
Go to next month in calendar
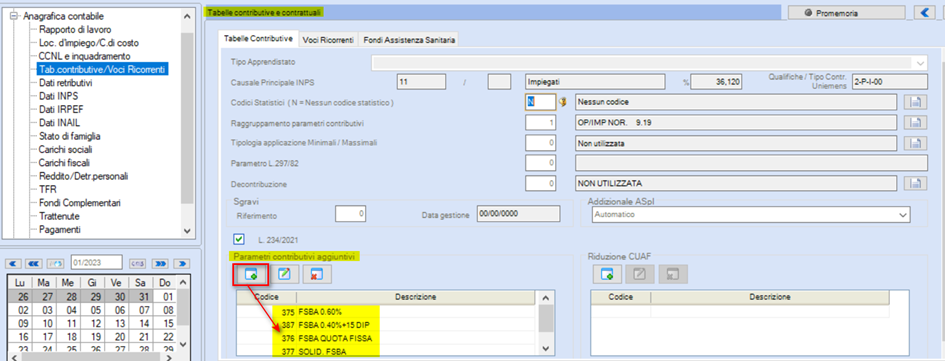(x=160, y=263)
